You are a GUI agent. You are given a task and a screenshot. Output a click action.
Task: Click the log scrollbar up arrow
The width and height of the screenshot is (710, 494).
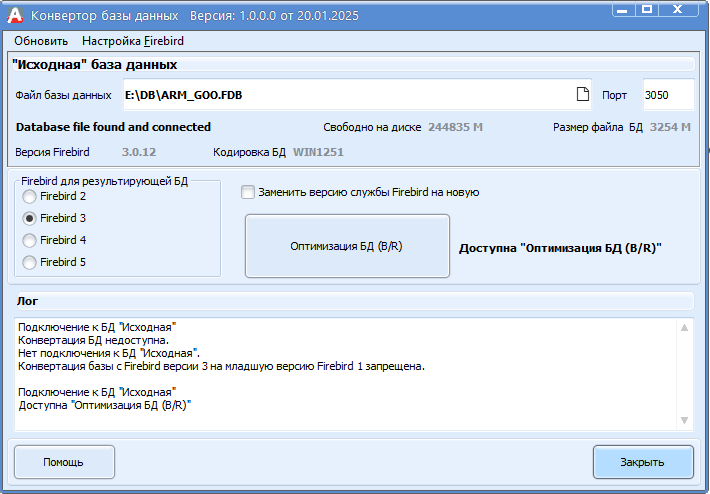(x=684, y=328)
